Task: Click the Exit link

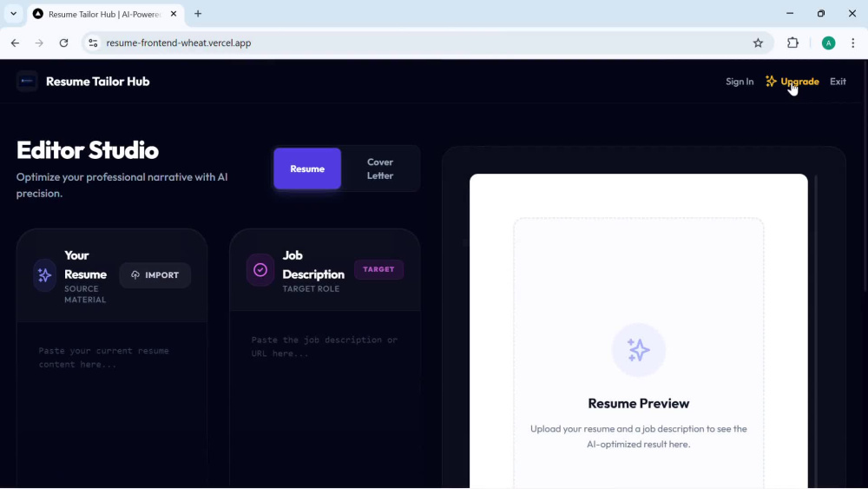Action: pyautogui.click(x=838, y=82)
